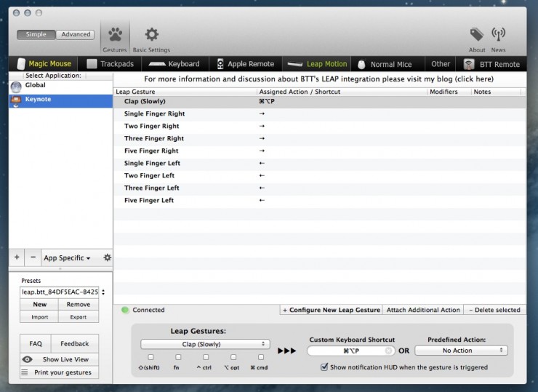Click the New preset button

pos(40,305)
